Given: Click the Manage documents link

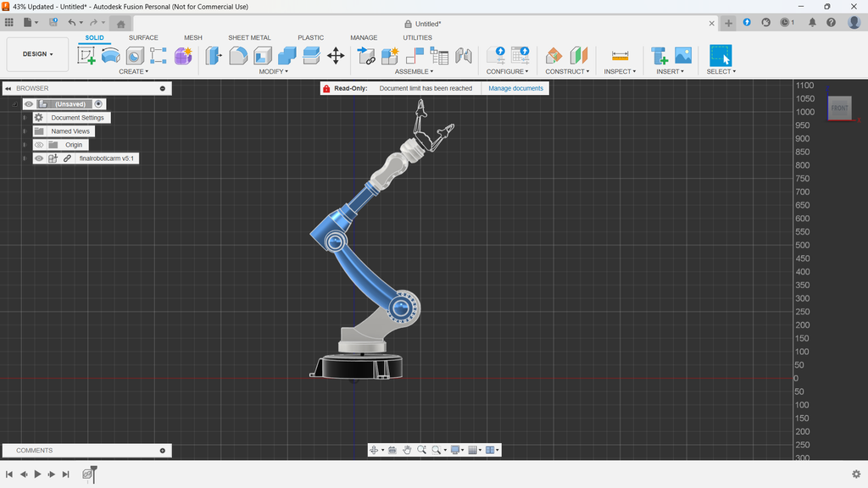Looking at the screenshot, I should (516, 88).
